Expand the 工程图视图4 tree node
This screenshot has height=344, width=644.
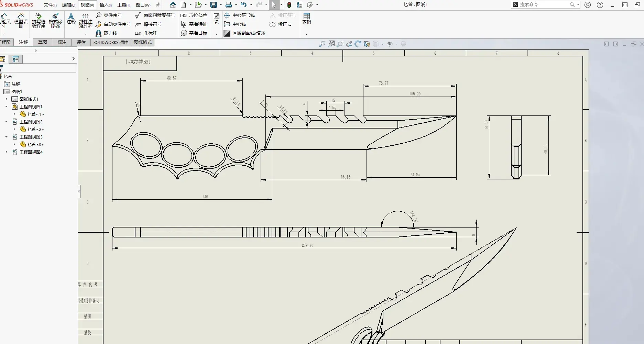(x=7, y=152)
